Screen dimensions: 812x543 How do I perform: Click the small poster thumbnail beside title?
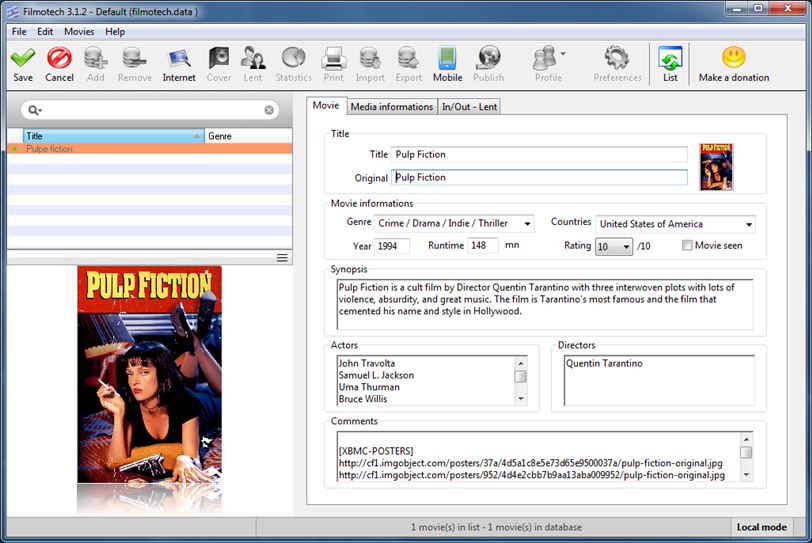pyautogui.click(x=716, y=167)
